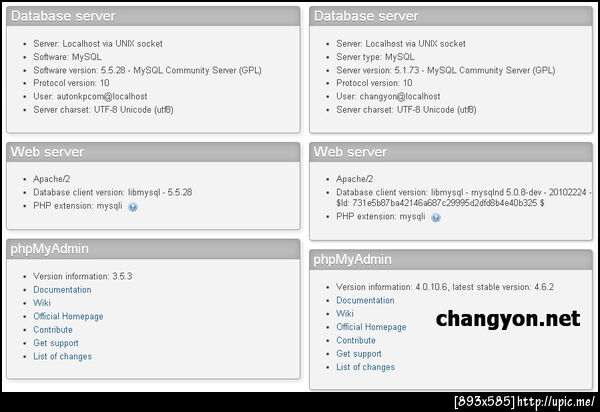
Task: Click text 'Server type: MySQL'
Action: click(375, 57)
